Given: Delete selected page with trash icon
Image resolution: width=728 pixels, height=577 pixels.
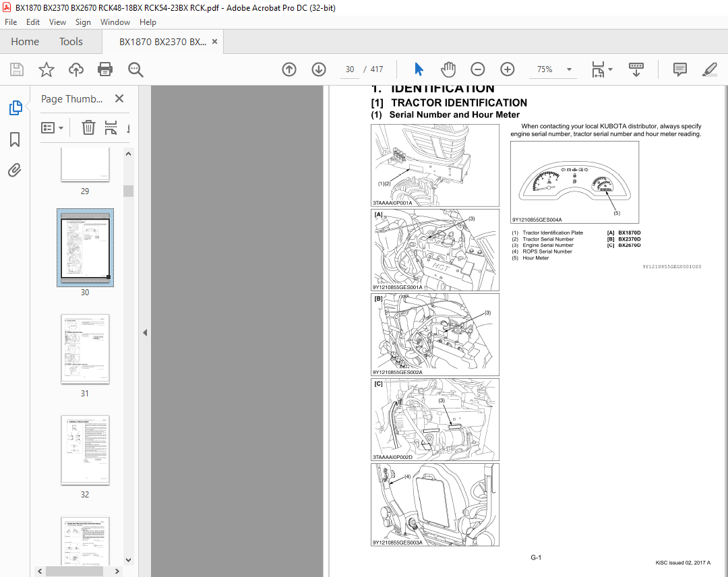Looking at the screenshot, I should [x=88, y=127].
